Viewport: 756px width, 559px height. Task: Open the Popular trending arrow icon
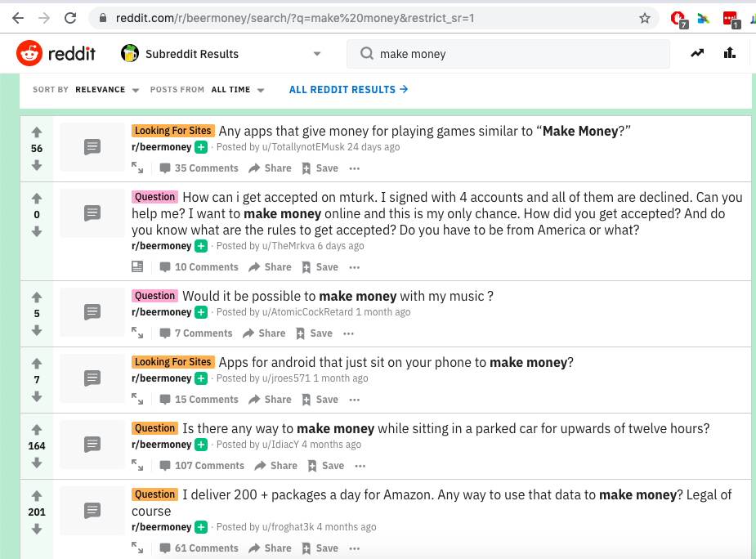coord(697,53)
